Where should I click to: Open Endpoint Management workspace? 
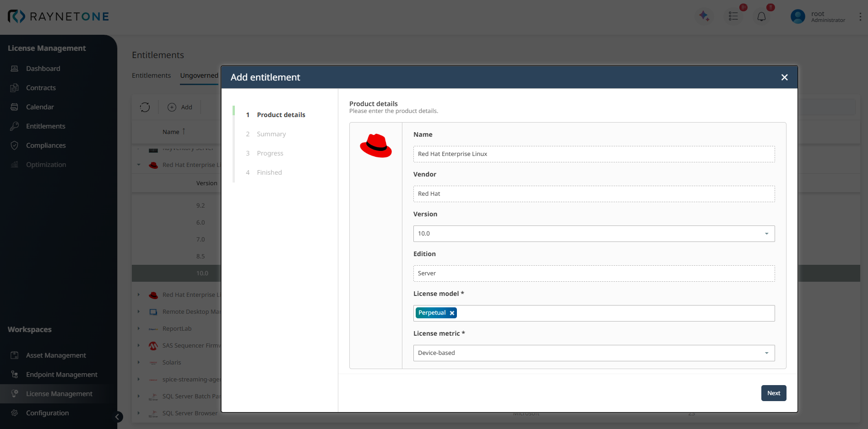click(x=62, y=375)
